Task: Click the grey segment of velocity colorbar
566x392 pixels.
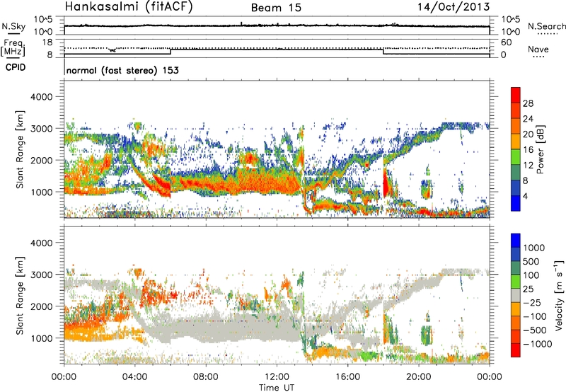Action: point(516,295)
